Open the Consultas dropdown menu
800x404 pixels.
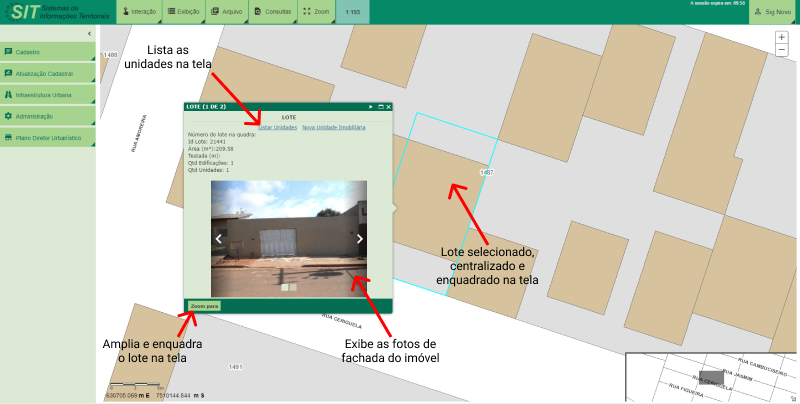point(272,11)
